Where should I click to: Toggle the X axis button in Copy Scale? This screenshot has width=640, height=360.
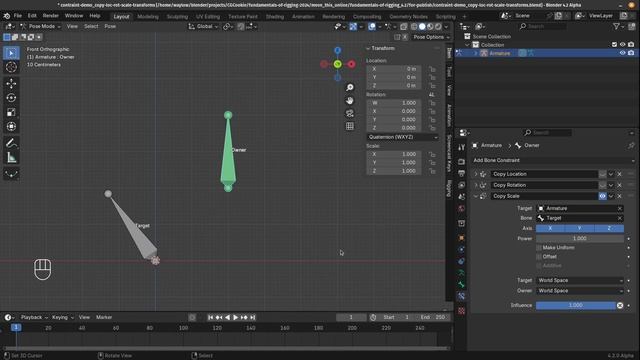pos(550,229)
